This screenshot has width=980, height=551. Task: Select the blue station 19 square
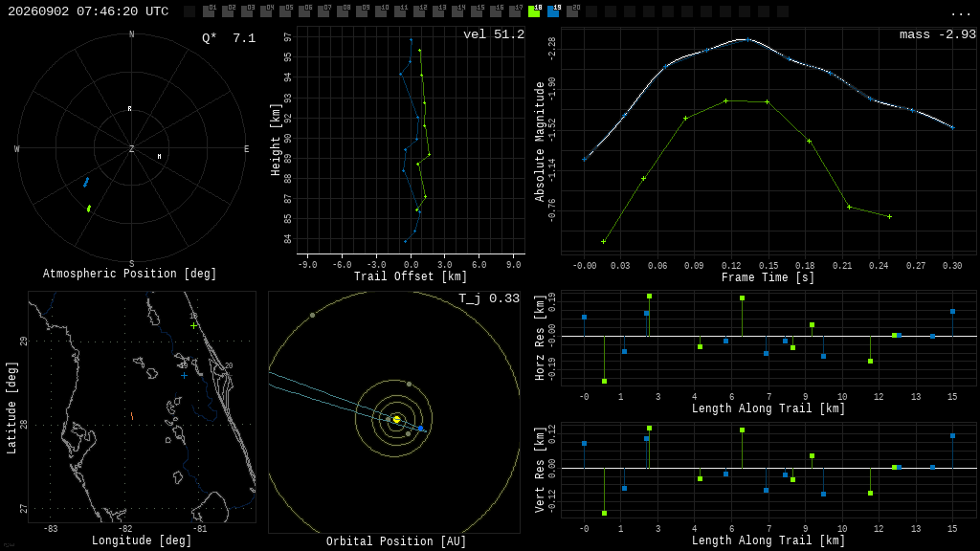point(553,11)
